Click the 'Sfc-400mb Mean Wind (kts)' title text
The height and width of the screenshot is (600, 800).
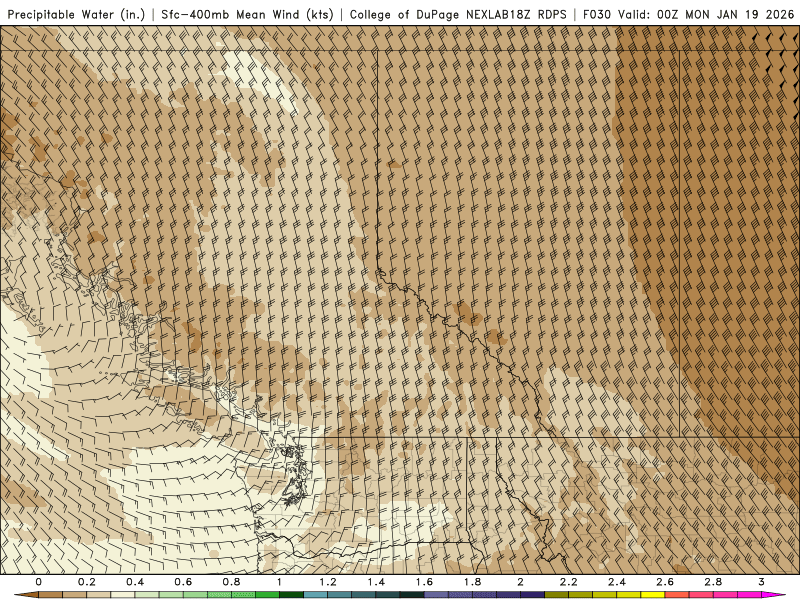pyautogui.click(x=247, y=14)
